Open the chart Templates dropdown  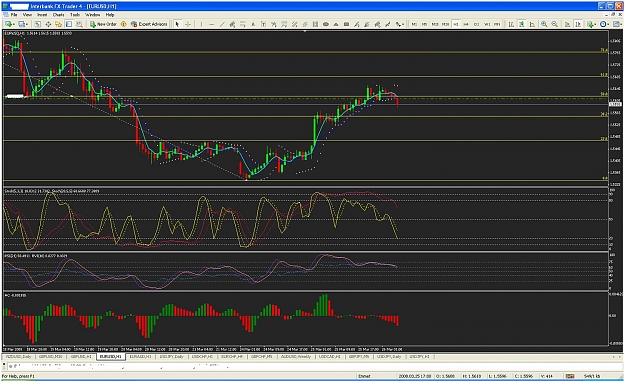[617, 24]
